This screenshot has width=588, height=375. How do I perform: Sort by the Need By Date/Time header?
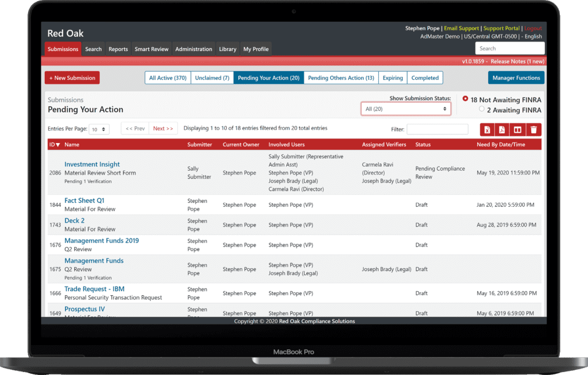click(x=501, y=145)
